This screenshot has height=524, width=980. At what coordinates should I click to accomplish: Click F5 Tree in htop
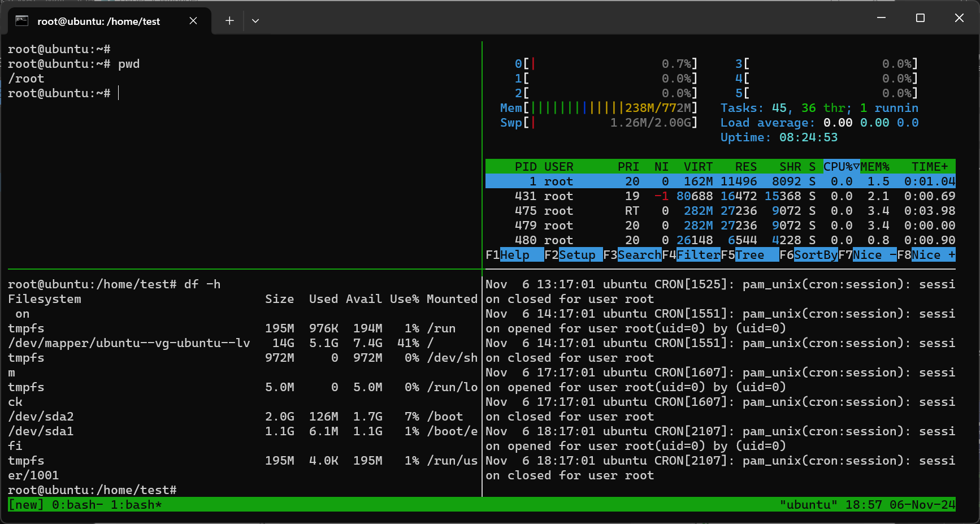(749, 255)
